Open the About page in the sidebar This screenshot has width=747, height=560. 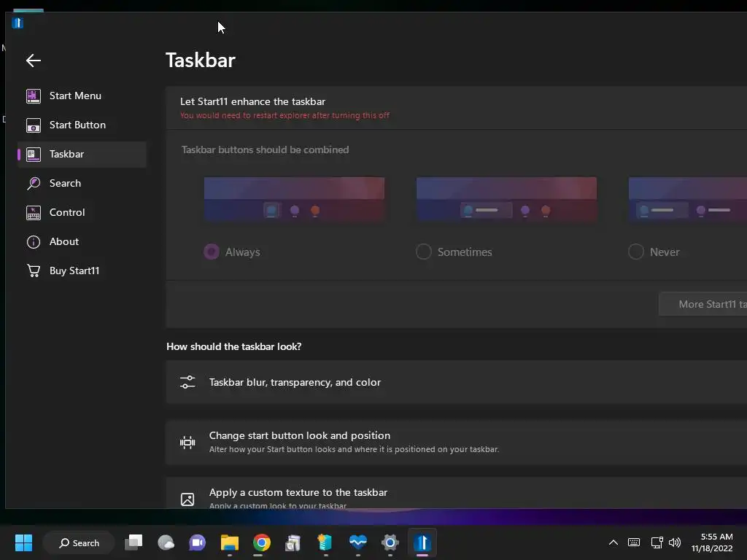(82, 241)
